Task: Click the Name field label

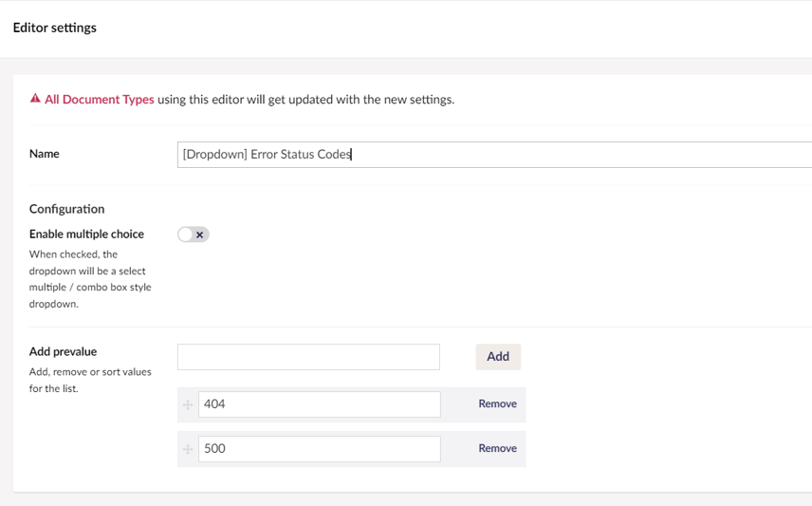Action: click(45, 154)
